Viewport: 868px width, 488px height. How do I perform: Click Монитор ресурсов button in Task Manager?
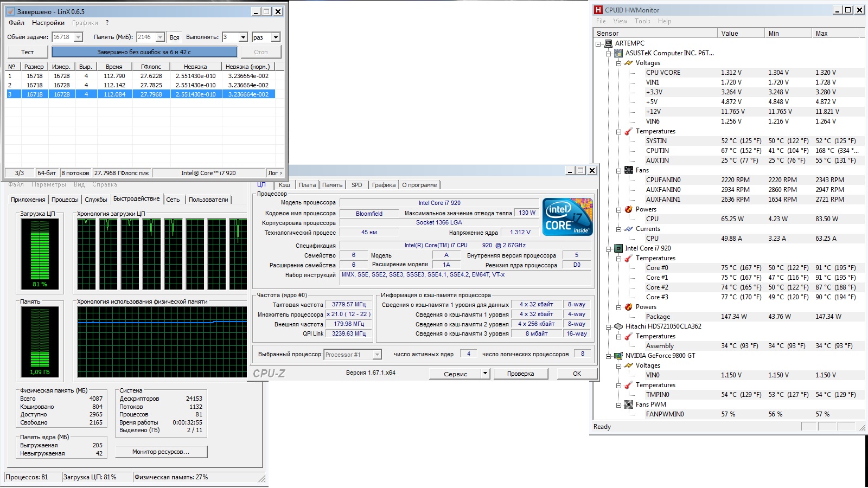pyautogui.click(x=161, y=452)
